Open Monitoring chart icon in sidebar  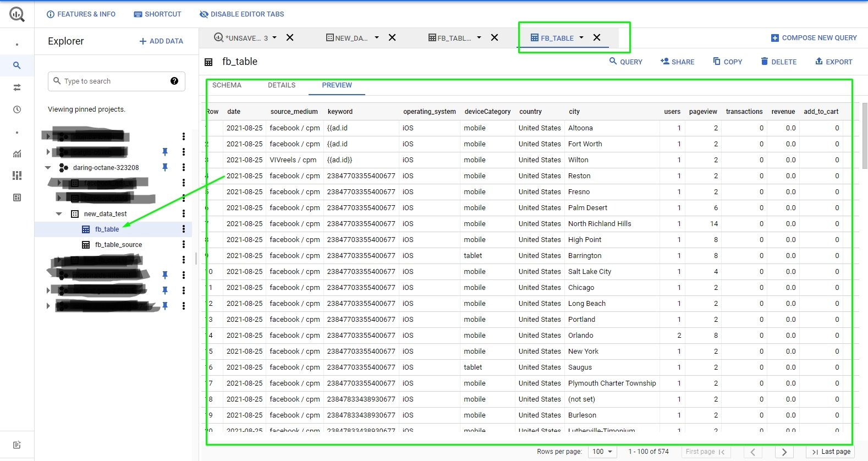pyautogui.click(x=17, y=153)
